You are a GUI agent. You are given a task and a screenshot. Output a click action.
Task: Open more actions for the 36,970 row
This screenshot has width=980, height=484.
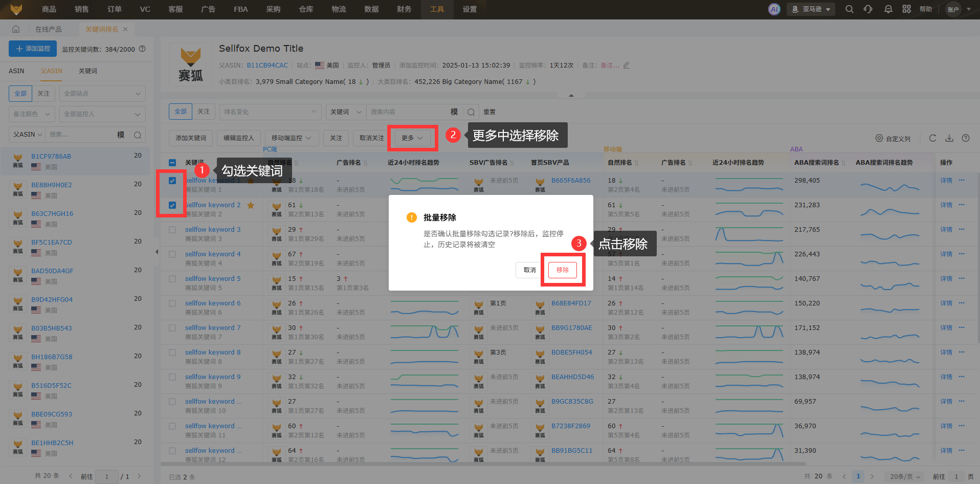coord(962,426)
